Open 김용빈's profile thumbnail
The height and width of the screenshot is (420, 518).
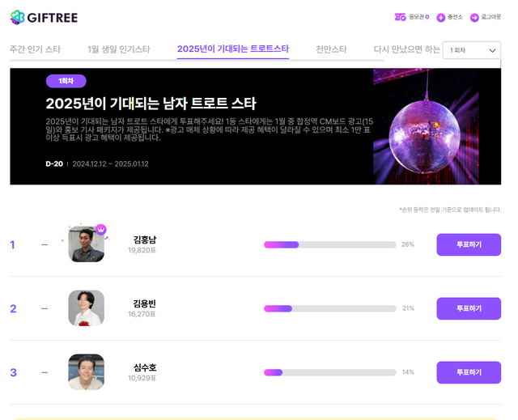[87, 308]
